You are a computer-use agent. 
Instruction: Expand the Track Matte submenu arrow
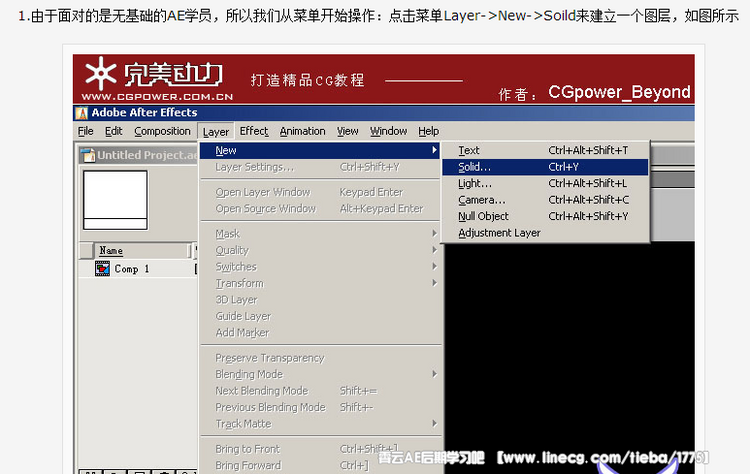click(434, 424)
